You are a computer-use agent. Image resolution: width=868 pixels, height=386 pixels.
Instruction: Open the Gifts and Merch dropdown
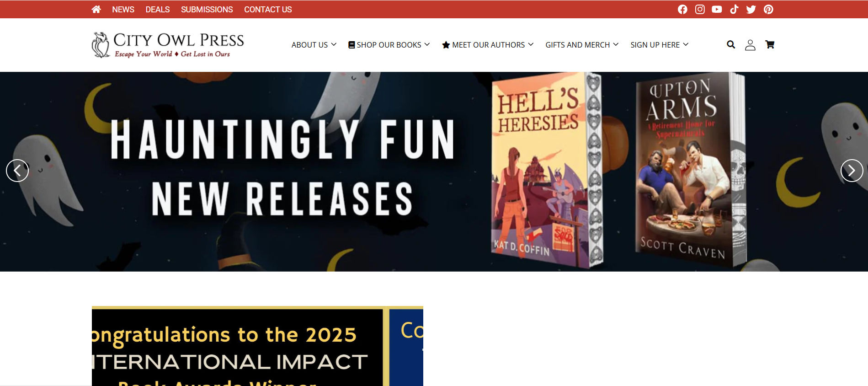[582, 45]
